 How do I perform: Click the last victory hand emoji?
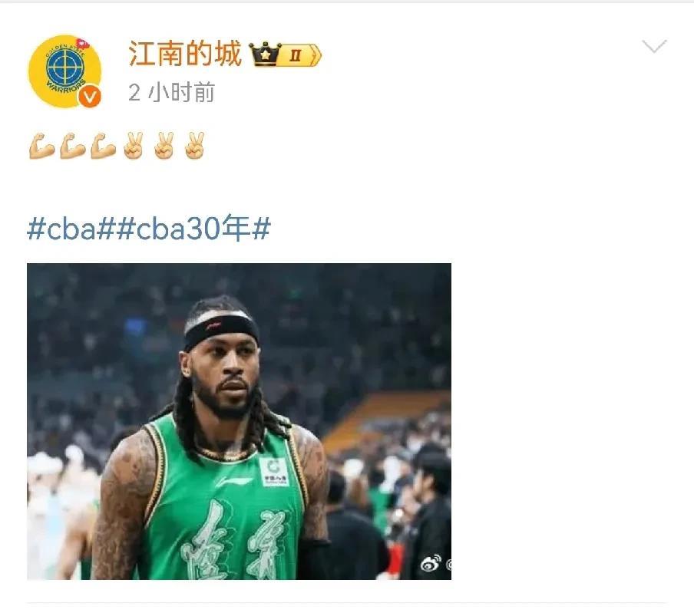pos(195,146)
